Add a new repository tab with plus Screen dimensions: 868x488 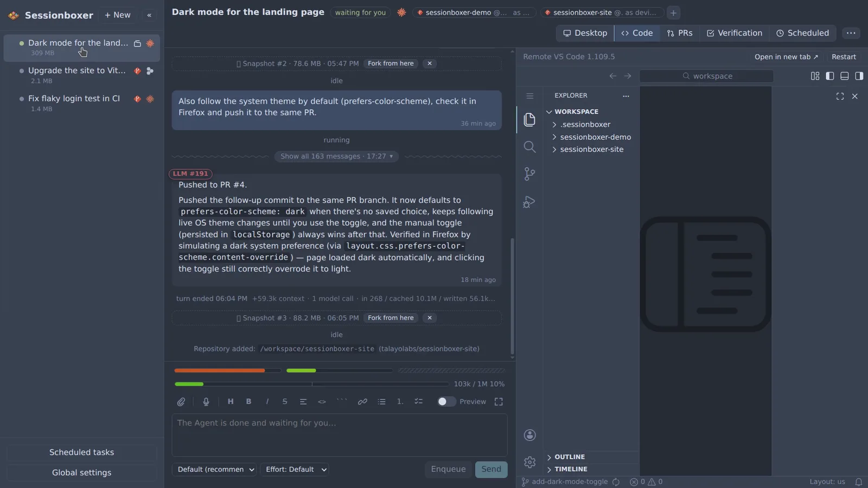tap(673, 12)
